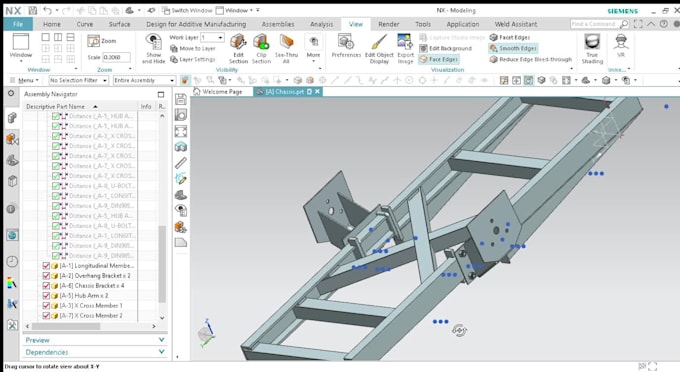This screenshot has height=372, width=680.
Task: Click the Save icon in title bar
Action: [x=32, y=10]
